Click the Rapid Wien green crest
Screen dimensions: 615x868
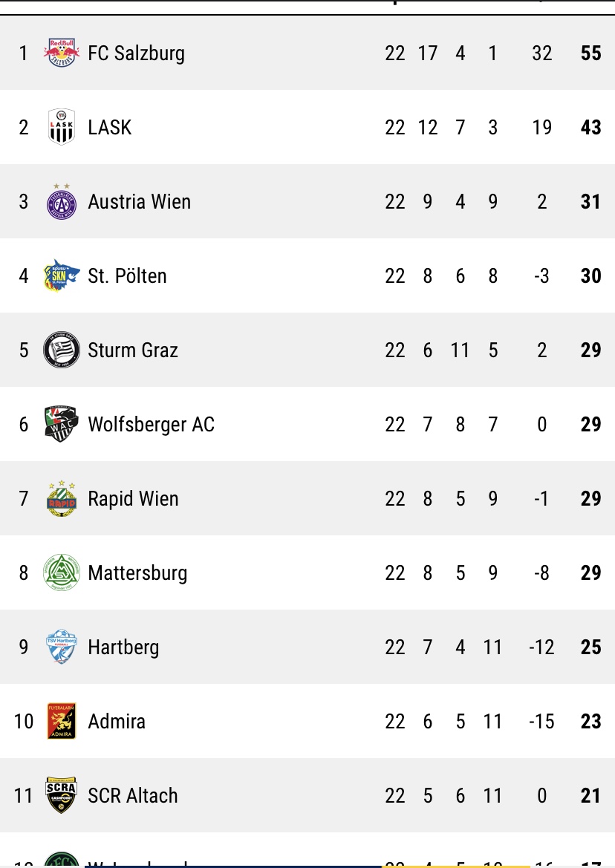(62, 498)
